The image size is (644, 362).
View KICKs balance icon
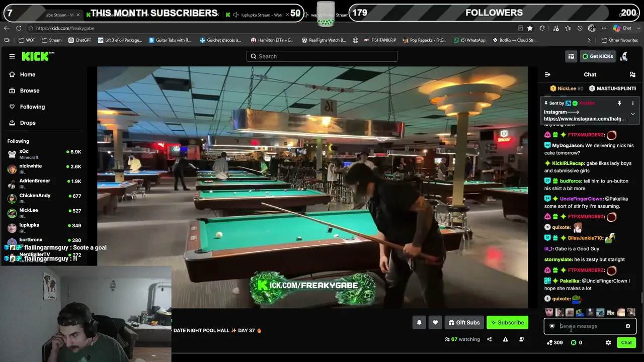pos(574,342)
